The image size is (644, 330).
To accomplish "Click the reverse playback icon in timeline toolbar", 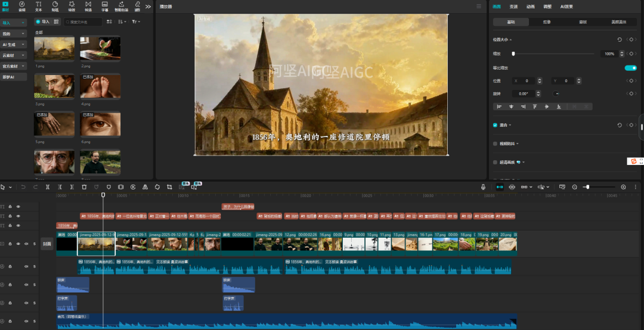I will pyautogui.click(x=133, y=187).
